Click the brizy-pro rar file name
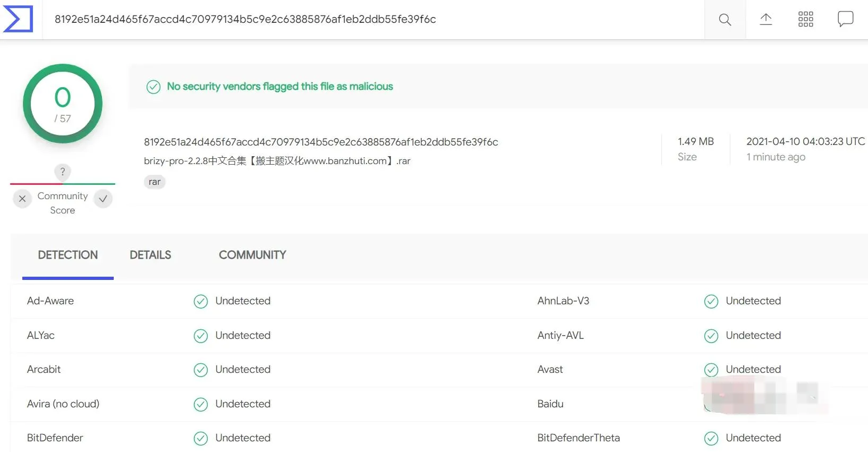 tap(277, 161)
